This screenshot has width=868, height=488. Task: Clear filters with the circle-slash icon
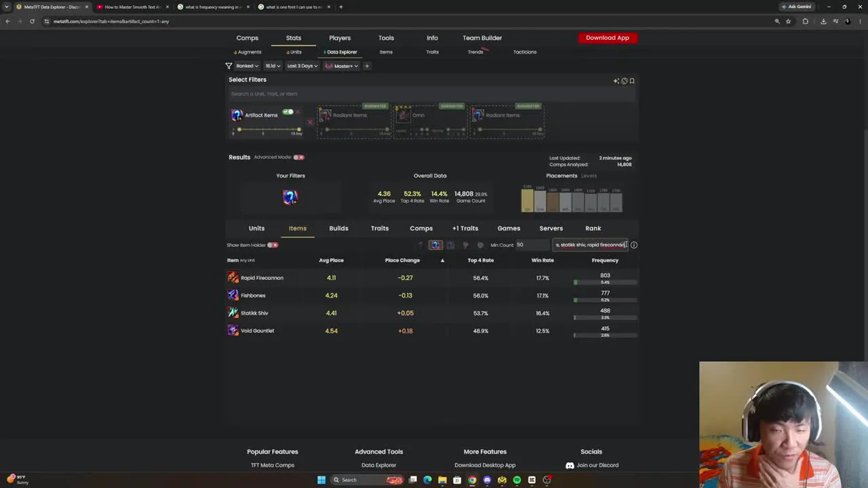(625, 81)
